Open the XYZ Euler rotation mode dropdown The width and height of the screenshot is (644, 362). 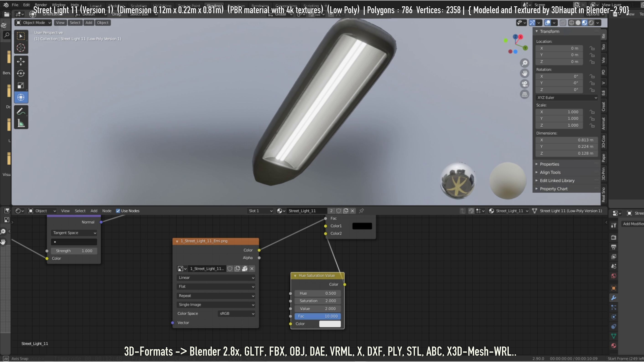[x=566, y=98]
